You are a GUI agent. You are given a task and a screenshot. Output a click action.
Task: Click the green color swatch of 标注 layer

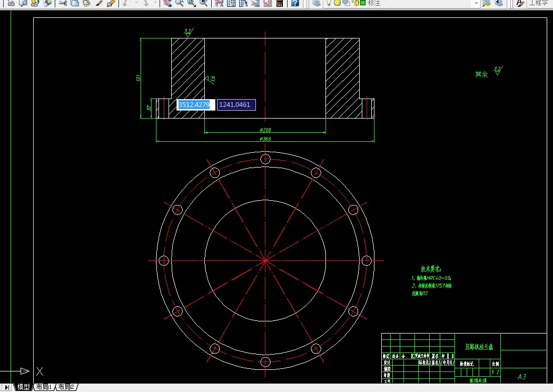tap(363, 3)
